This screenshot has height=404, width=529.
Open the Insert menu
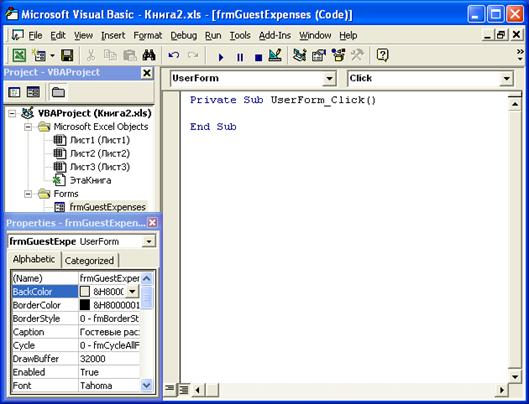click(x=113, y=35)
